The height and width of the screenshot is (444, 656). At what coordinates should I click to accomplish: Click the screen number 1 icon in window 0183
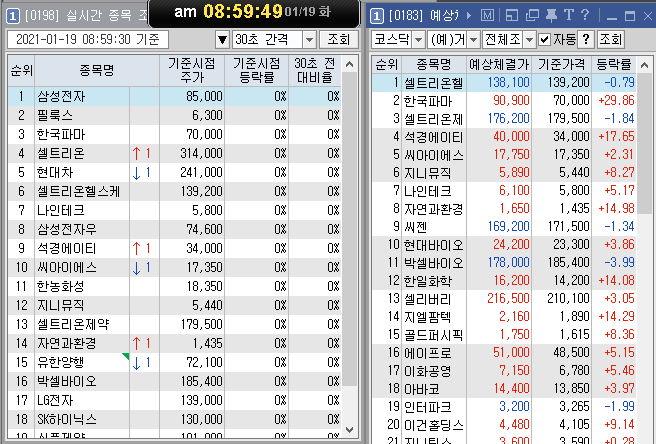coord(377,16)
